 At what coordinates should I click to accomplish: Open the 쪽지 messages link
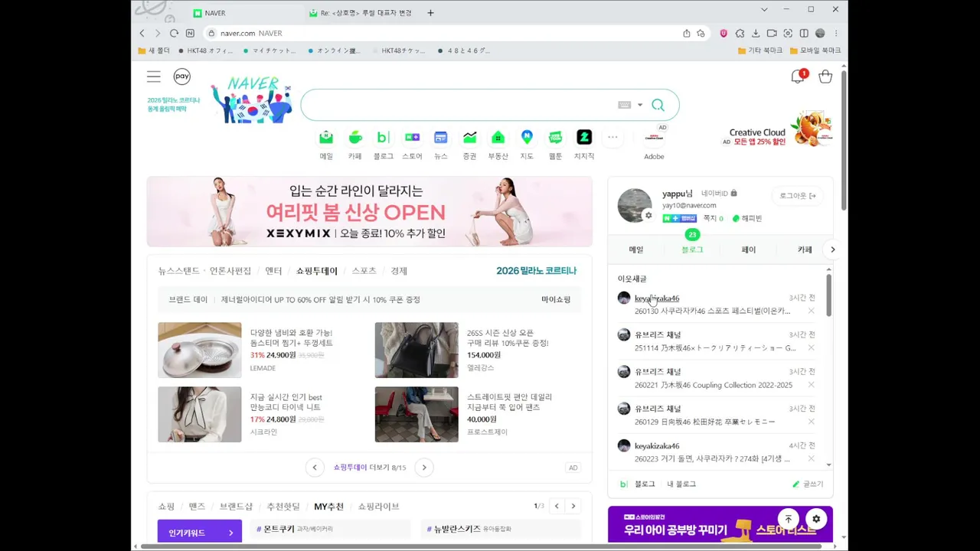713,218
